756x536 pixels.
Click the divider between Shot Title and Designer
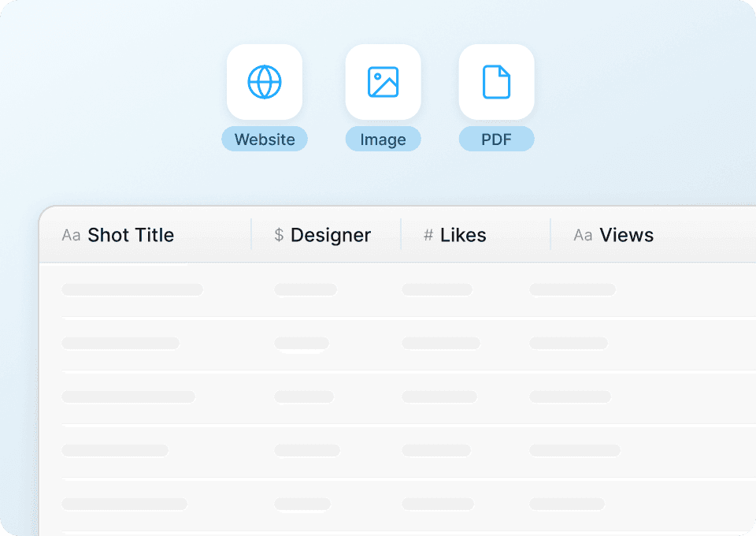pos(251,235)
